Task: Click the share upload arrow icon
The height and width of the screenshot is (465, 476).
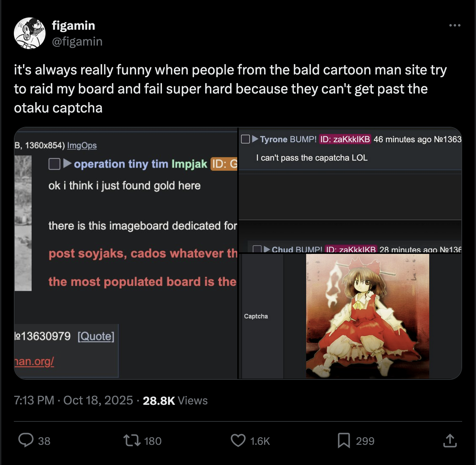Action: 450,440
